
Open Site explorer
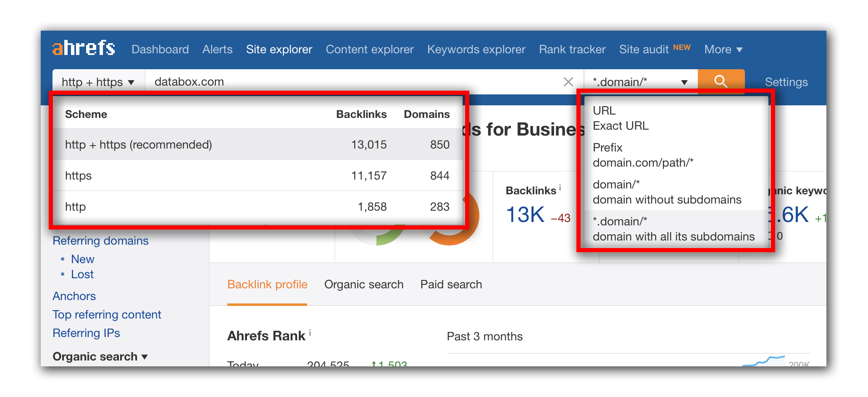point(279,50)
